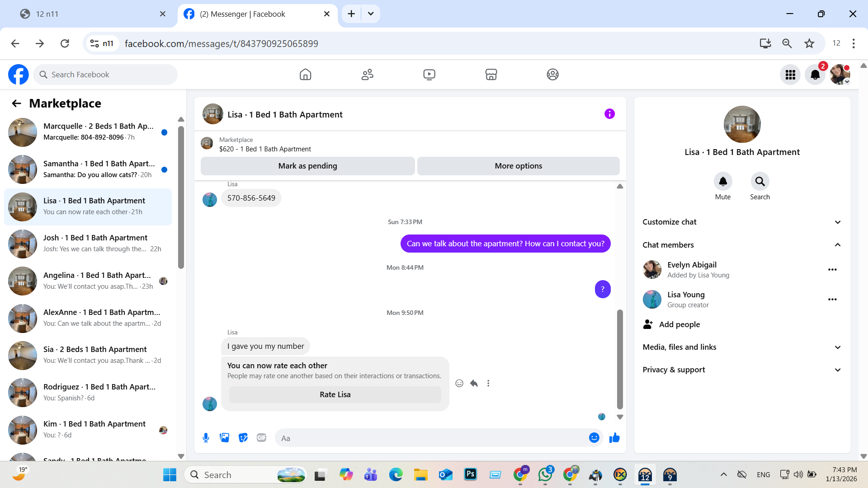Mute this conversation with bell icon

coord(722,182)
